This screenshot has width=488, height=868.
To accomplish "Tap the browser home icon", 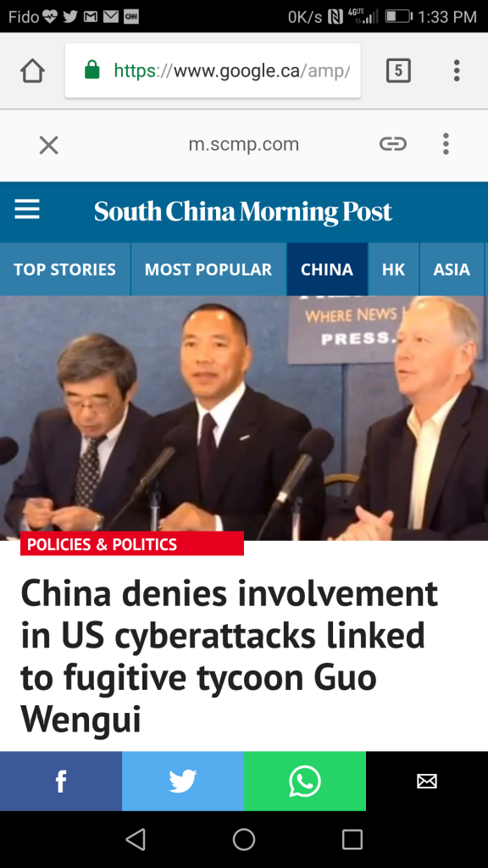I will [32, 71].
